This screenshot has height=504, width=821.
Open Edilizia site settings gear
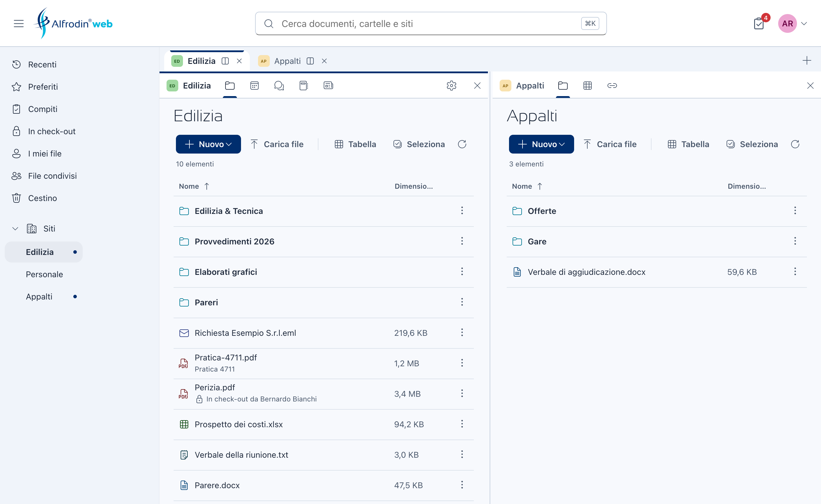point(452,86)
